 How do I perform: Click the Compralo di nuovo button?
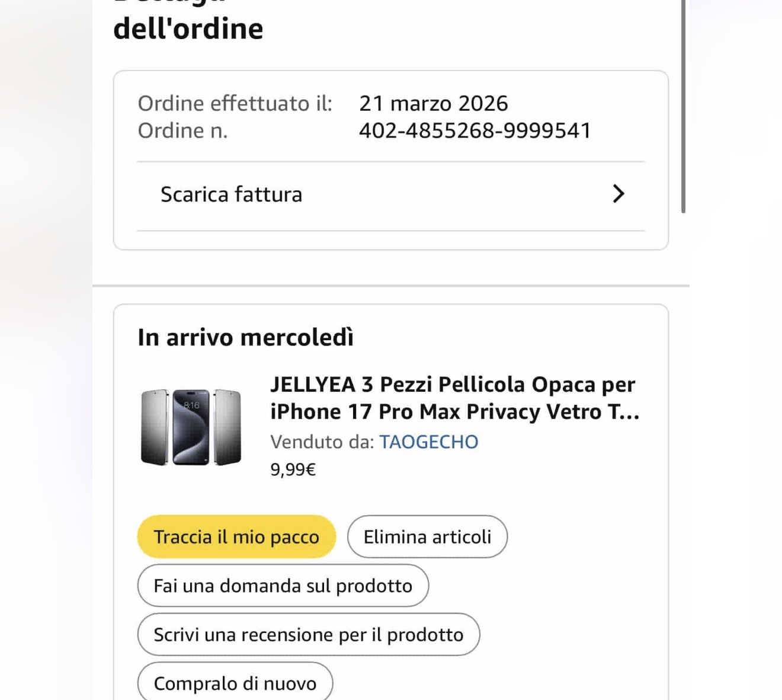tap(235, 682)
